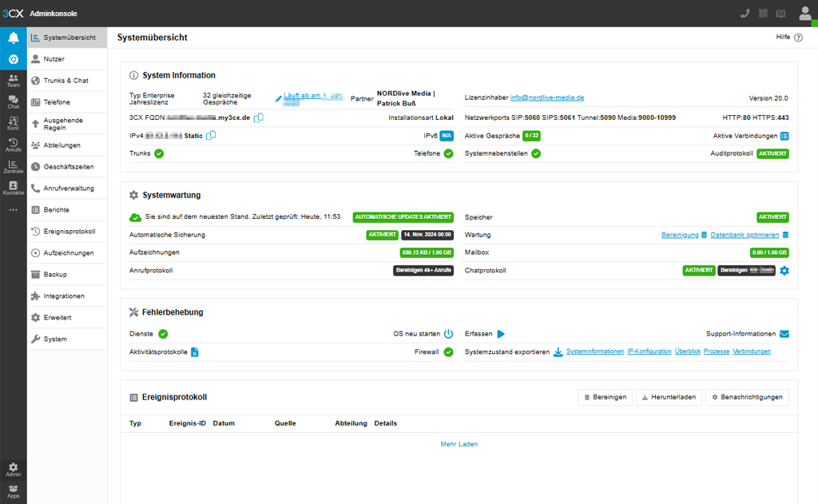This screenshot has height=504, width=818.
Task: Open the Support-Informationen envelope icon
Action: click(784, 334)
